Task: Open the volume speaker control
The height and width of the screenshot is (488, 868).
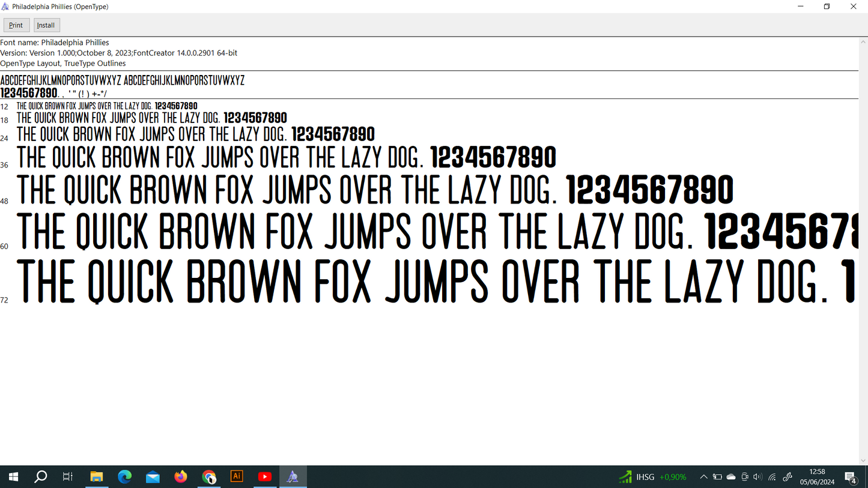Action: (x=757, y=477)
